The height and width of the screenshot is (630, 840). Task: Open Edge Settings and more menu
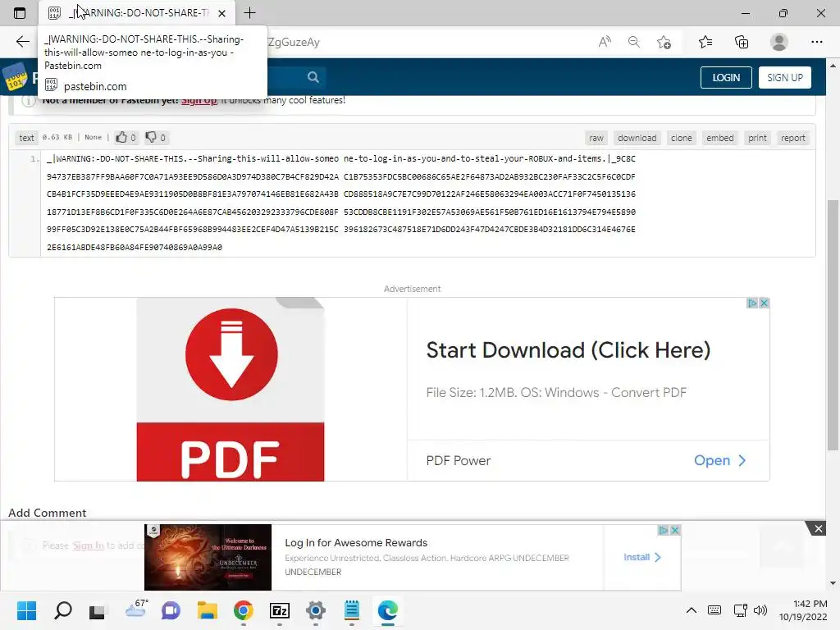point(816,42)
